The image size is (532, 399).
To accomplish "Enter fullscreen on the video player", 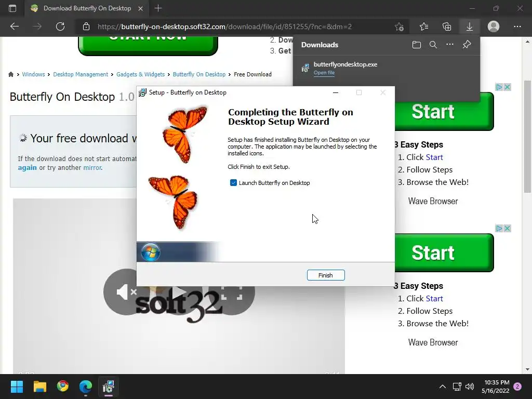I will click(x=232, y=292).
